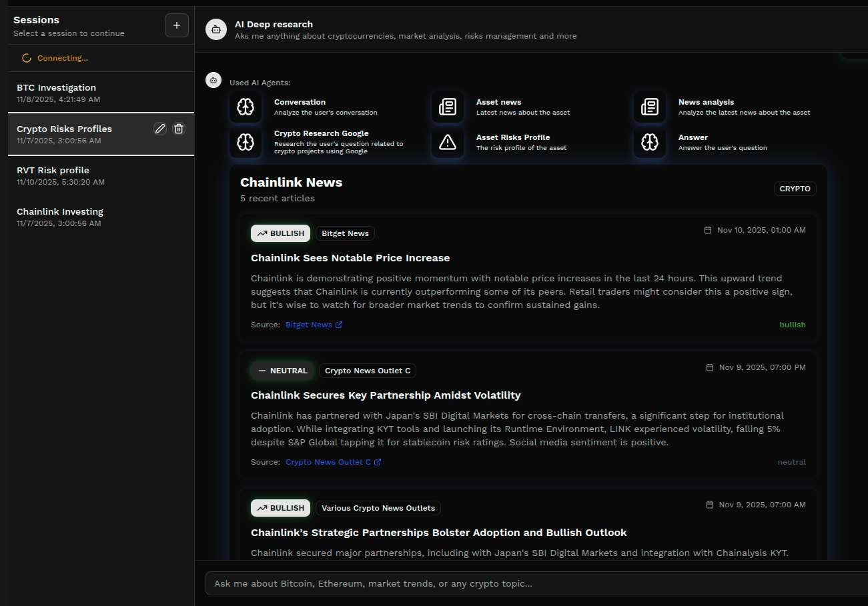Click the AI Deep research robot avatar icon
The image size is (868, 606).
tap(216, 29)
